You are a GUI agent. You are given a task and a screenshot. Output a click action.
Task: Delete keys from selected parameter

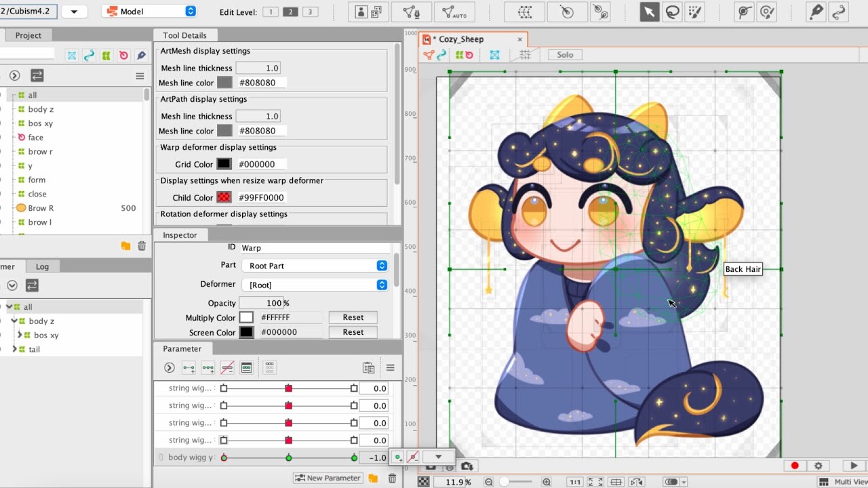point(227,368)
